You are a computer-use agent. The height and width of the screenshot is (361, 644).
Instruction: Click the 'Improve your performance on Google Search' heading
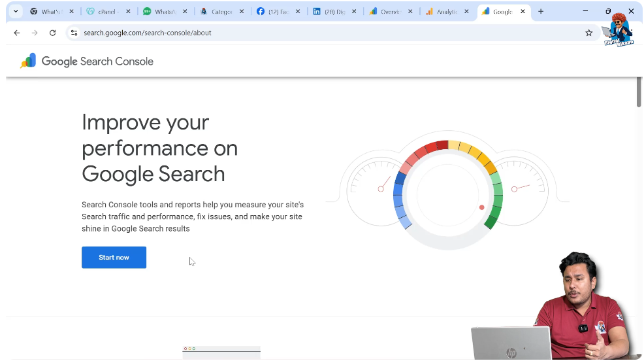[x=160, y=148]
